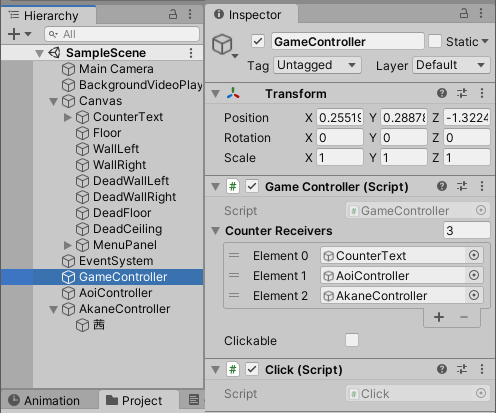Open Click script more options menu
Image resolution: width=496 pixels, height=413 pixels.
tap(482, 369)
